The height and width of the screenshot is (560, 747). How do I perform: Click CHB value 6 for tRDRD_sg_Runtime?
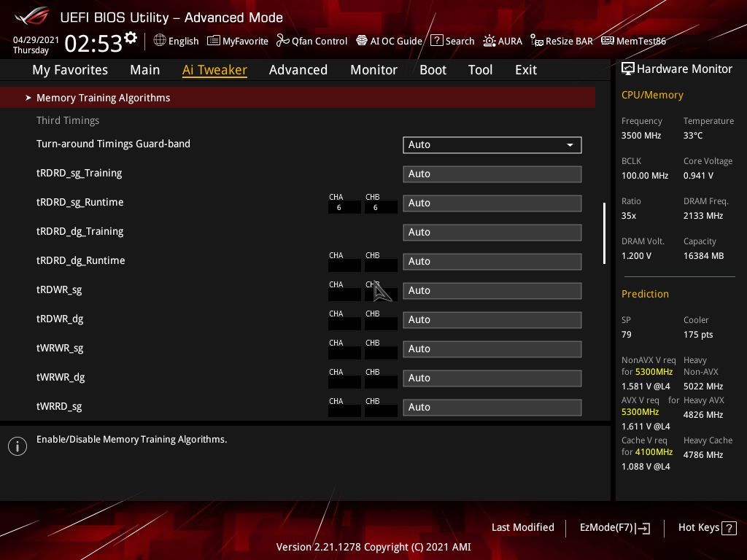pyautogui.click(x=376, y=208)
